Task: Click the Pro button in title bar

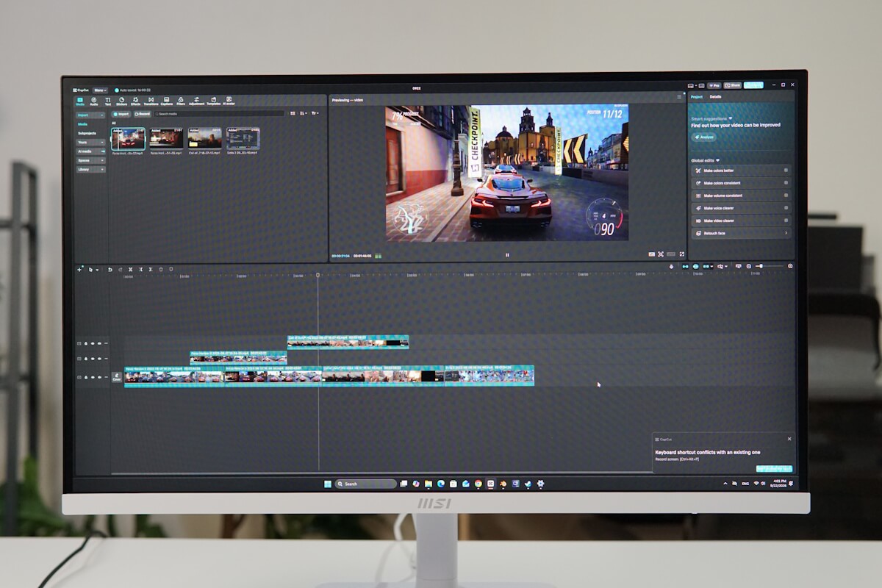Action: 714,85
